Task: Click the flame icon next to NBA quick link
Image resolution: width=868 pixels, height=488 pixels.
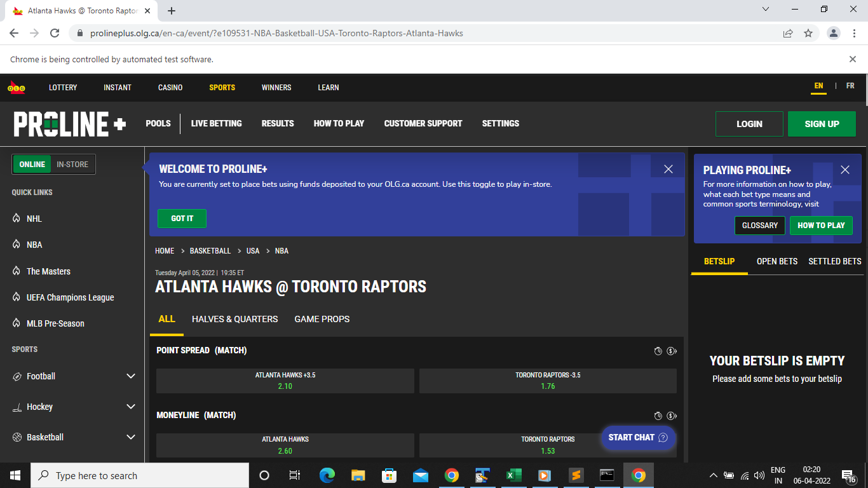Action: pos(17,245)
